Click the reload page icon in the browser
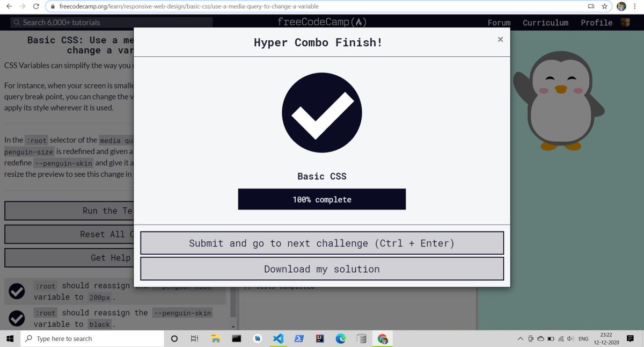 tap(35, 6)
